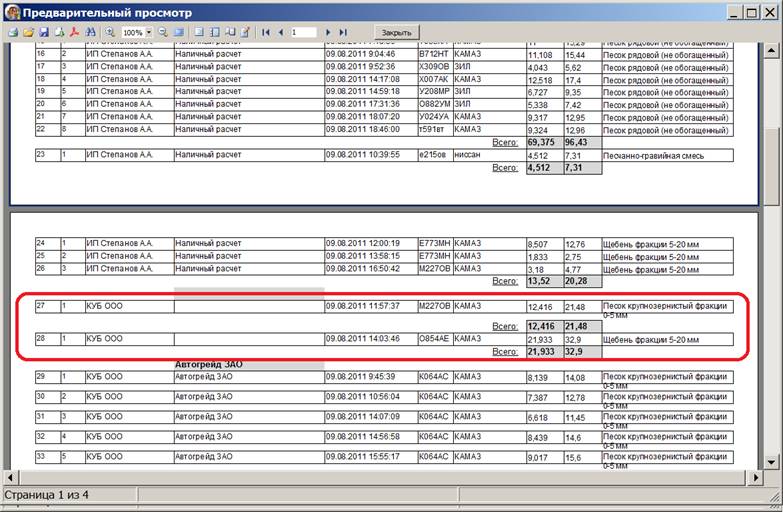The height and width of the screenshot is (512, 783).
Task: Click the page number input field
Action: [304, 32]
